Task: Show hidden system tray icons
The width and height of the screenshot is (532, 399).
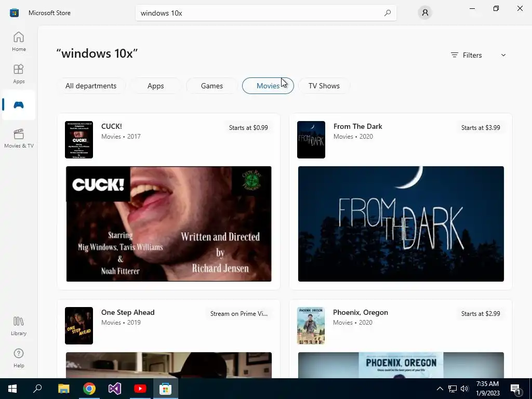Action: pos(440,389)
